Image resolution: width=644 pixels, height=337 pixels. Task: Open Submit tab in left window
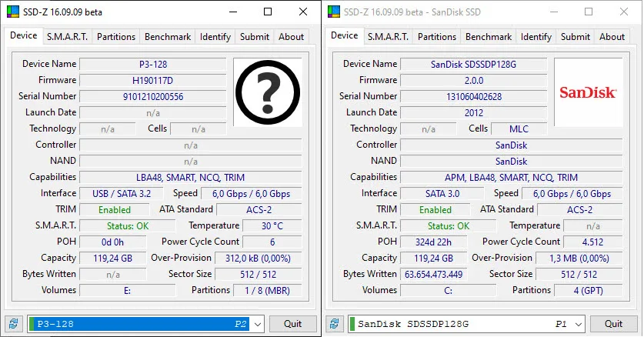(255, 36)
